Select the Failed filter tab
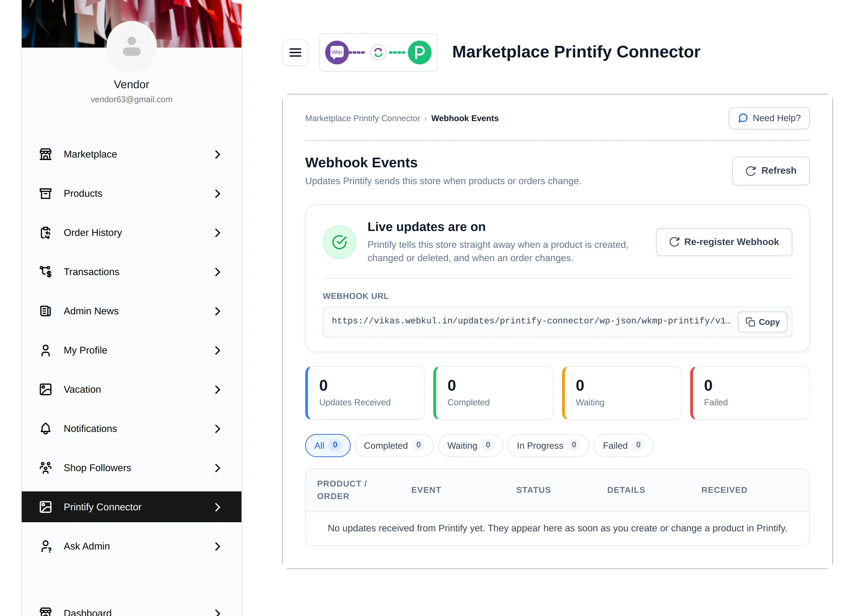The height and width of the screenshot is (616, 854). click(x=623, y=446)
